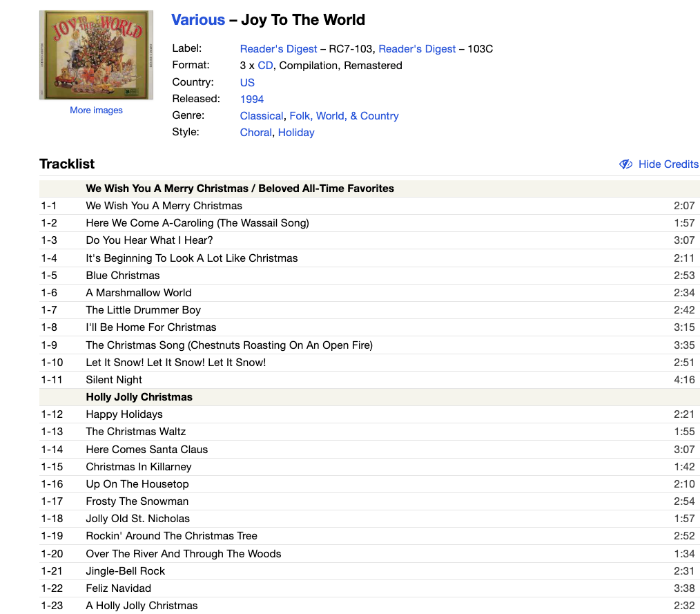Open the Reader's Digest link before 103C
700x614 pixels.
(417, 48)
